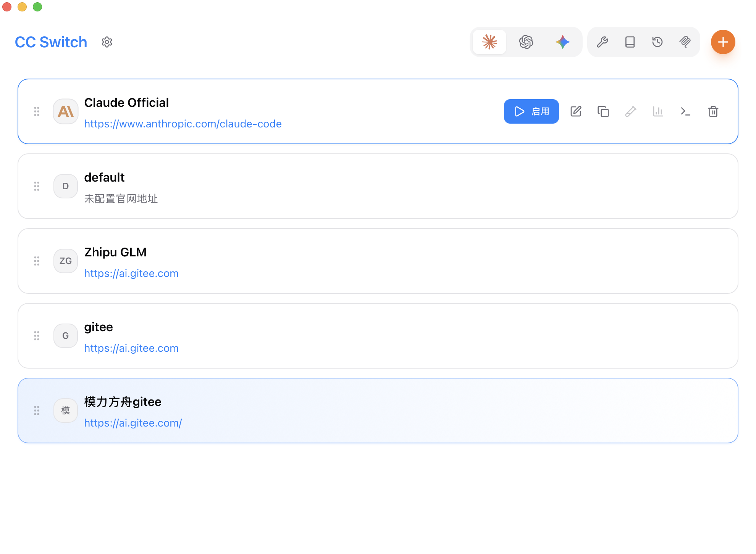Viewport: 756px width, 554px height.
Task: Enable the Claude Official provider
Action: tap(531, 111)
